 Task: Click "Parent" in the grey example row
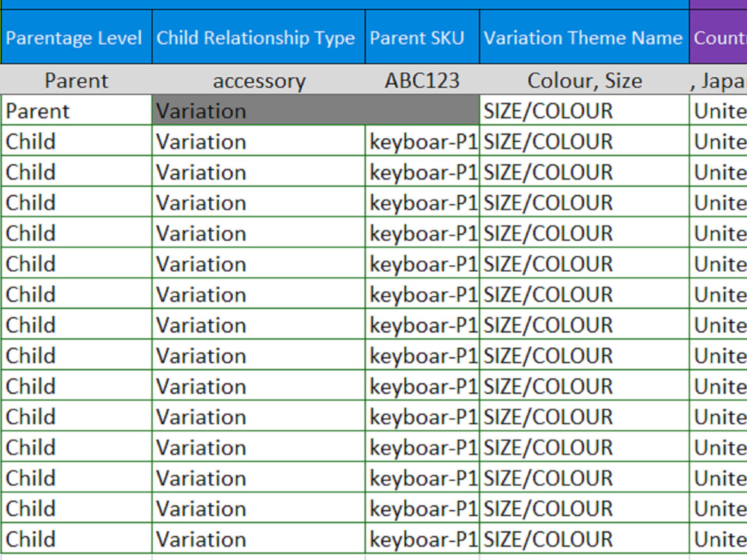76,80
